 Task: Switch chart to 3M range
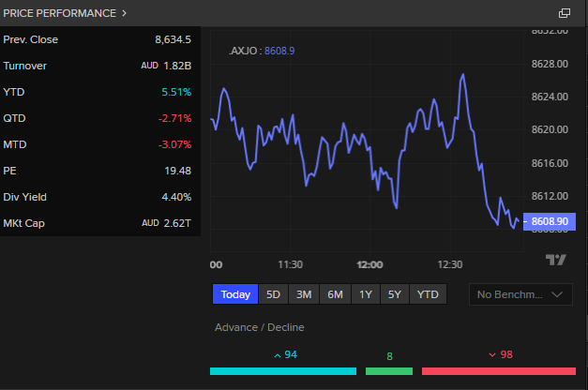pyautogui.click(x=304, y=294)
